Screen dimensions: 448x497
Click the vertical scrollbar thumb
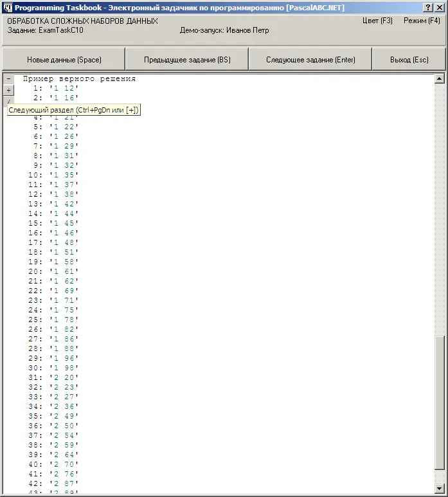tap(439, 402)
